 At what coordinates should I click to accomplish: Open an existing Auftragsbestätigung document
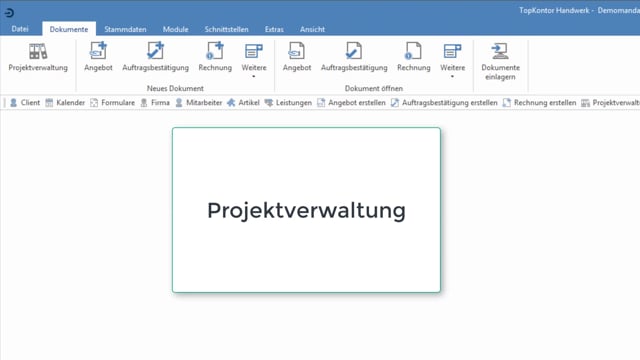coord(354,58)
